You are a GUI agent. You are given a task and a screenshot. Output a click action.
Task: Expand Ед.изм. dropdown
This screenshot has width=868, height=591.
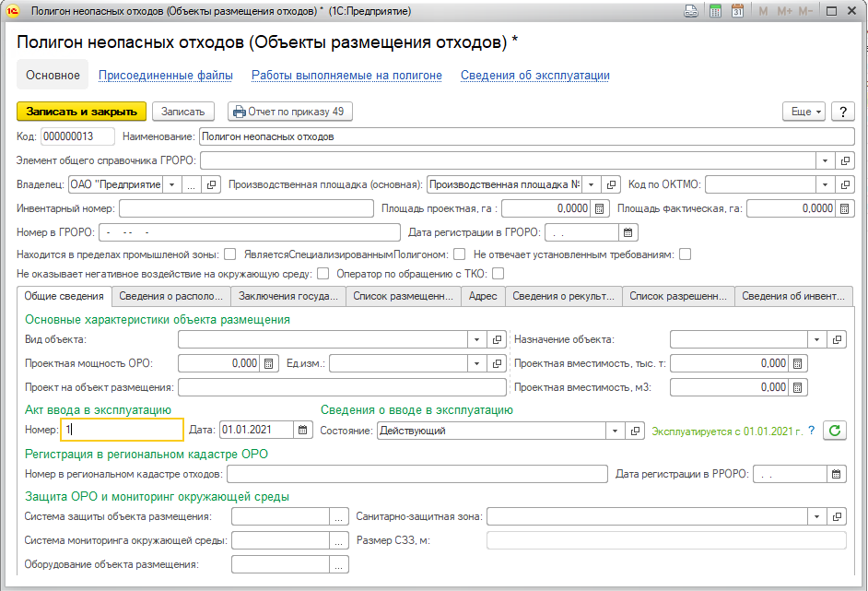[476, 364]
